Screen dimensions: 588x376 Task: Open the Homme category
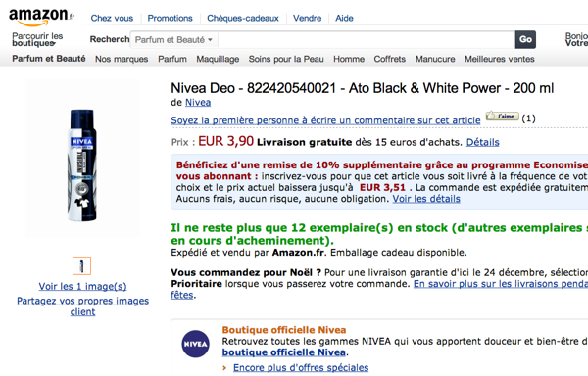click(x=349, y=59)
